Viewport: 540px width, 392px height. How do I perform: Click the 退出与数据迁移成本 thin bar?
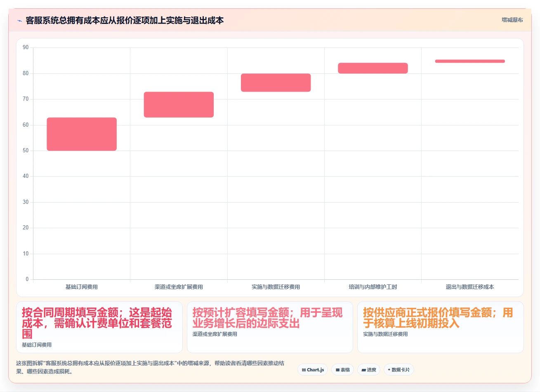[470, 61]
